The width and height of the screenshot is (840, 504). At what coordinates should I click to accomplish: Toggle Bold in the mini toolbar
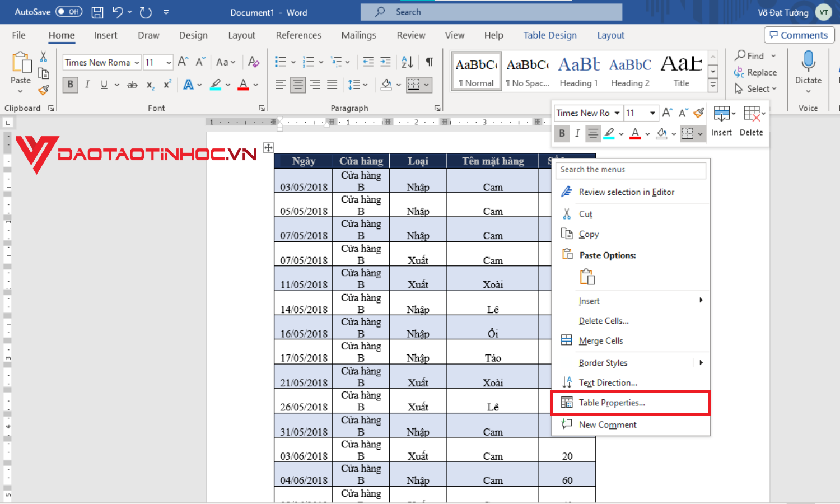tap(562, 133)
